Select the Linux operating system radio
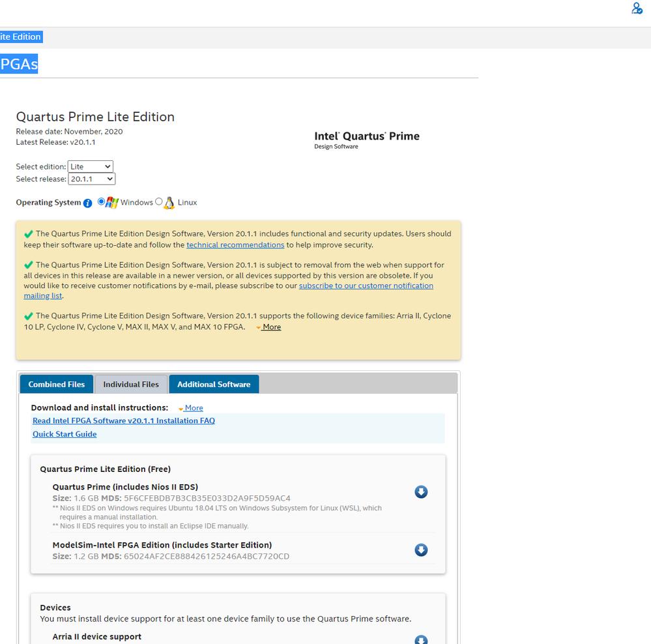651x644 pixels. click(x=158, y=201)
